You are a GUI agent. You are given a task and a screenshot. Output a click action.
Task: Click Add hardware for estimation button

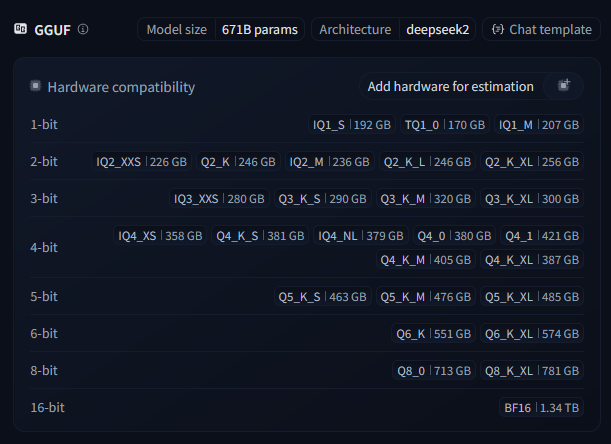click(x=471, y=86)
